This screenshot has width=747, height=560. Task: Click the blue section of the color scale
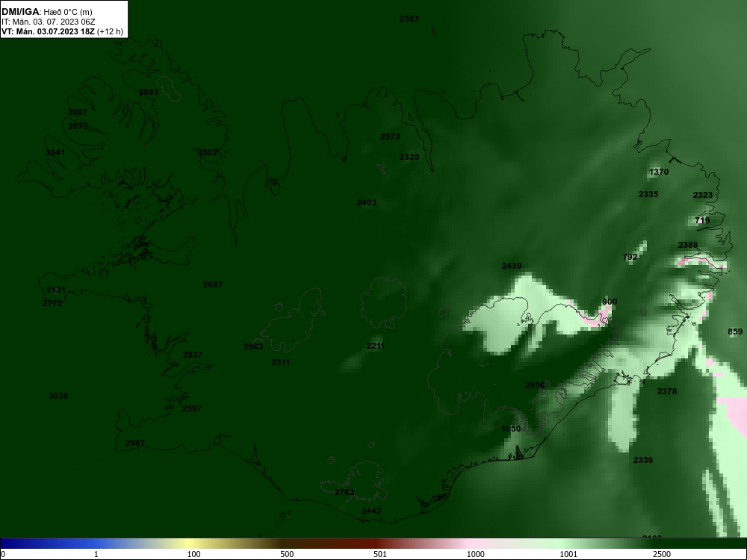[52, 544]
